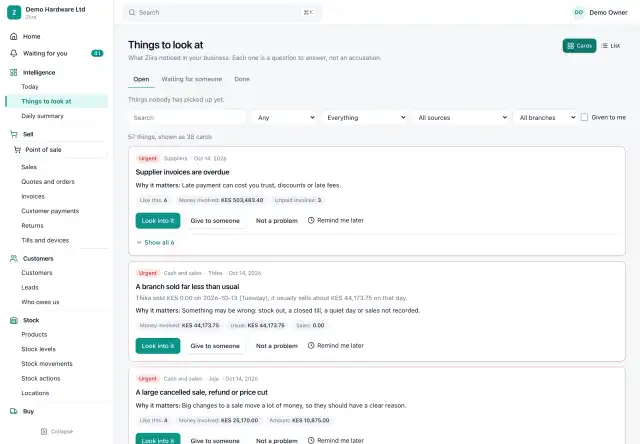The height and width of the screenshot is (444, 640).
Task: Open Quotes and orders
Action: coord(48,182)
